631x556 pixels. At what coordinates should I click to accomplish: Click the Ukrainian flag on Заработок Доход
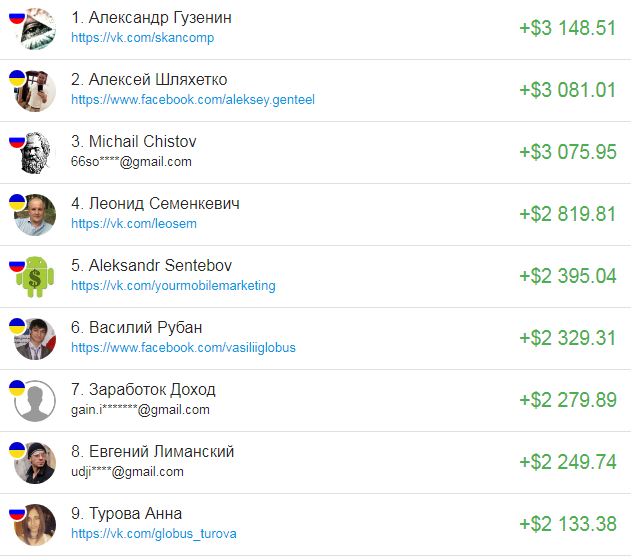(17, 388)
